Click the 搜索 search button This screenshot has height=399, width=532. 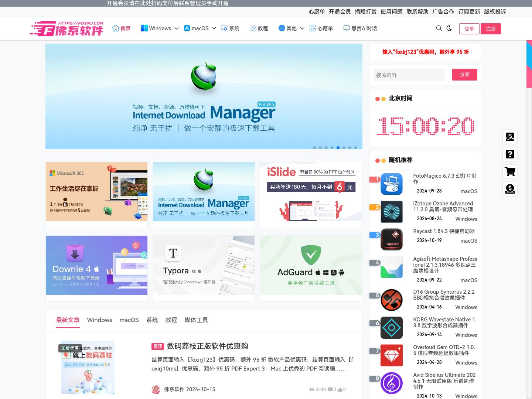click(465, 75)
